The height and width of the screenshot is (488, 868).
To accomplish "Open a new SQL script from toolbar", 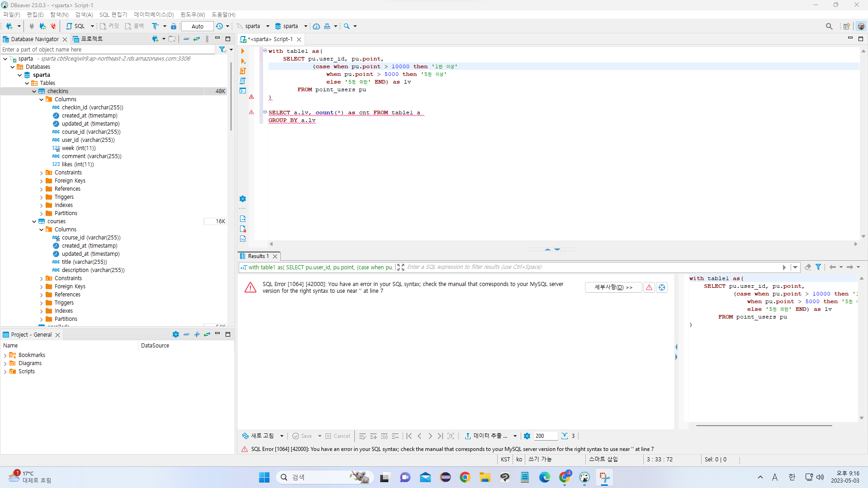I will (x=76, y=26).
